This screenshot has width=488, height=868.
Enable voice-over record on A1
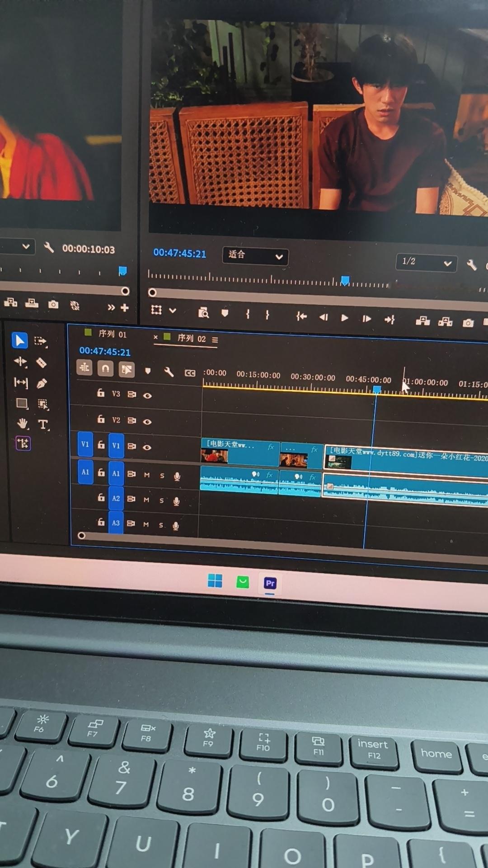[x=177, y=476]
